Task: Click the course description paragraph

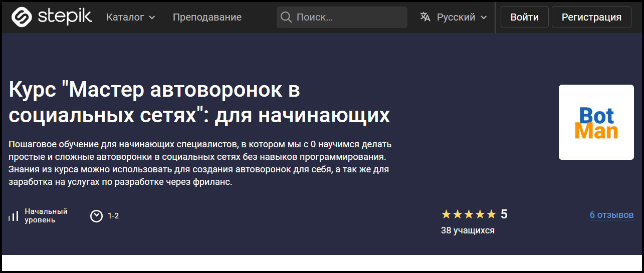Action: tap(200, 163)
